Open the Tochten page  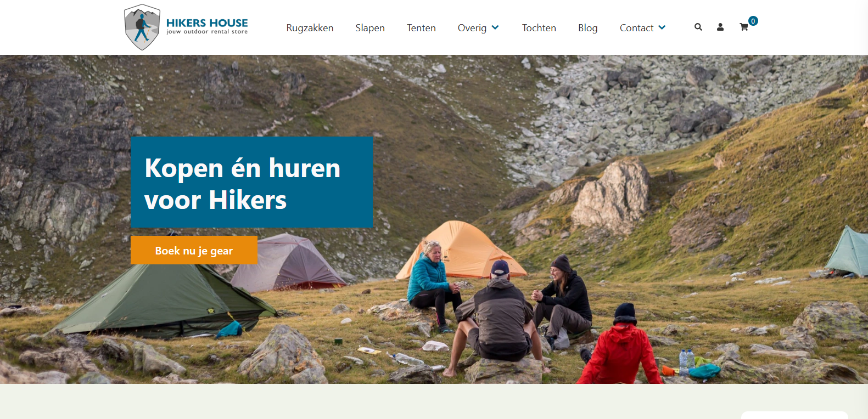click(x=539, y=28)
